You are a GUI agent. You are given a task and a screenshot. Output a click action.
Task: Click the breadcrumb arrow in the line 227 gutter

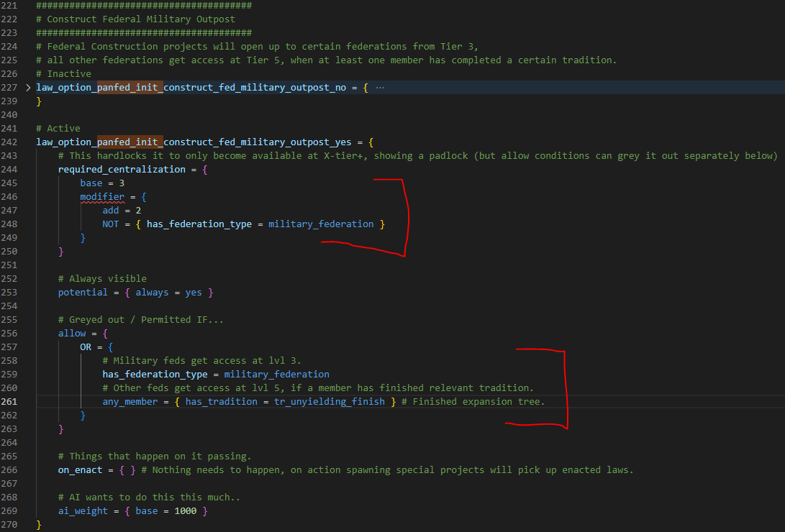point(27,87)
